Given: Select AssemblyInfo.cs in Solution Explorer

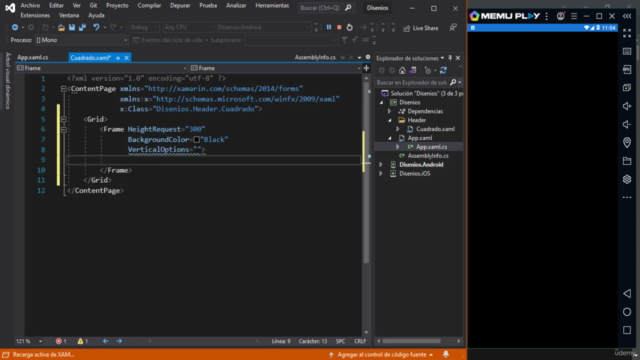Looking at the screenshot, I should [x=428, y=156].
